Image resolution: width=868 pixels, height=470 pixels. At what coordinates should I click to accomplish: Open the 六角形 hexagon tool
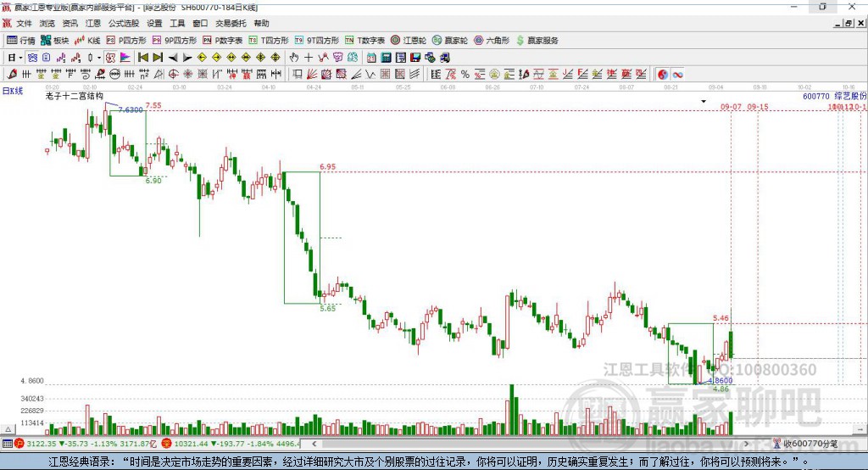pyautogui.click(x=492, y=41)
